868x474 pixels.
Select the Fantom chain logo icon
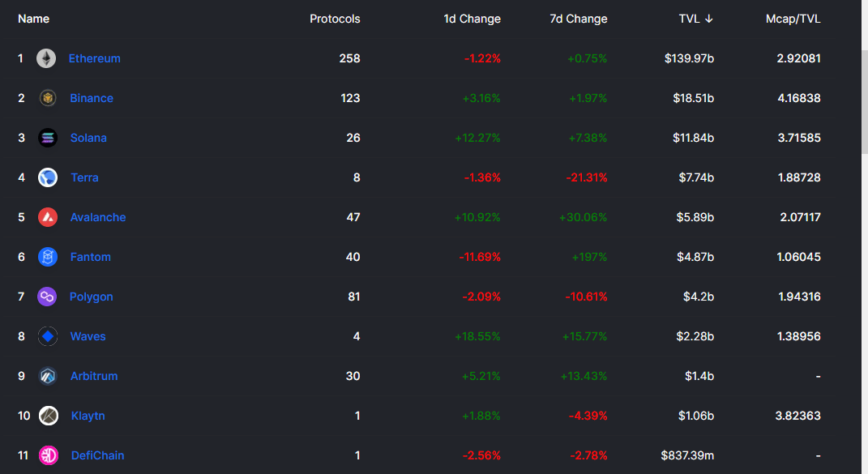[x=48, y=257]
